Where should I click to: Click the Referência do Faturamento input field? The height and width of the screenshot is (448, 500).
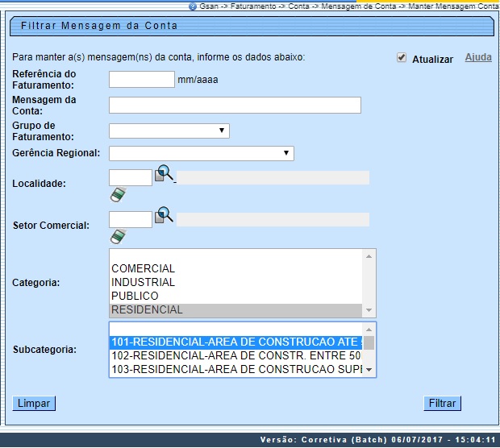tap(142, 79)
